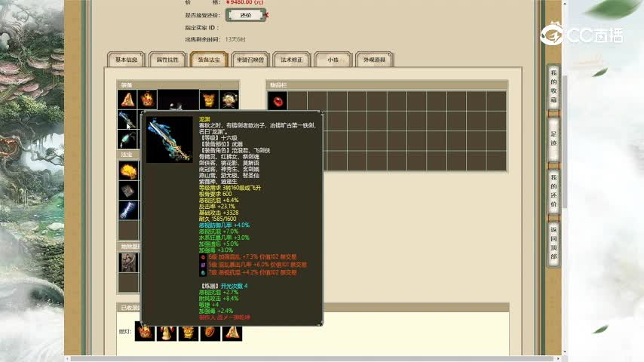
Task: Open the 坐骑召唤兽 tab
Action: (x=250, y=60)
